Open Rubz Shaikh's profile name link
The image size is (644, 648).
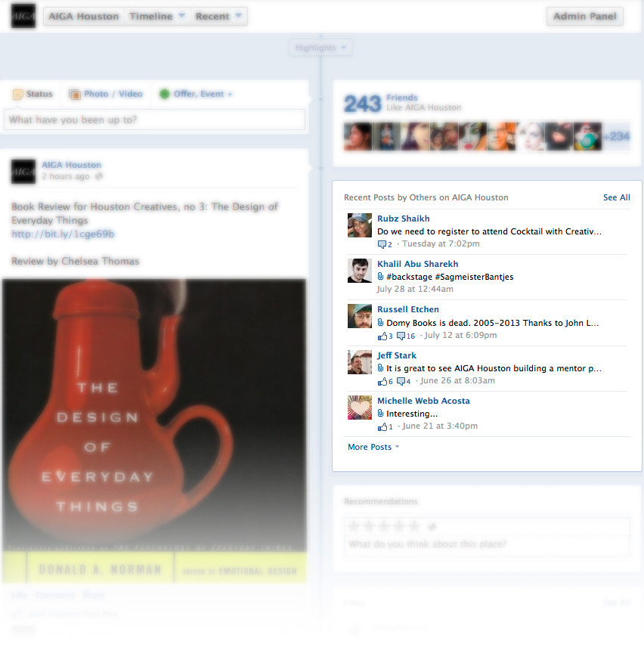pyautogui.click(x=403, y=219)
